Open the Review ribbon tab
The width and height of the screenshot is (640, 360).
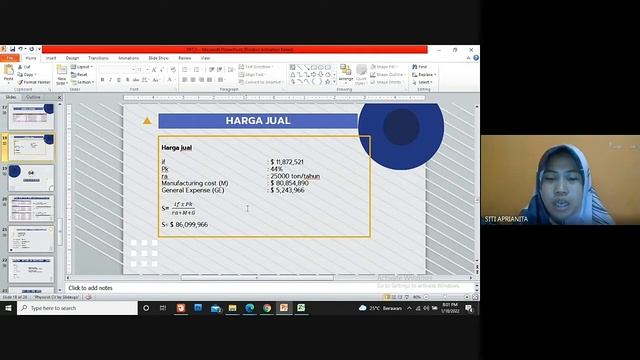click(x=184, y=58)
